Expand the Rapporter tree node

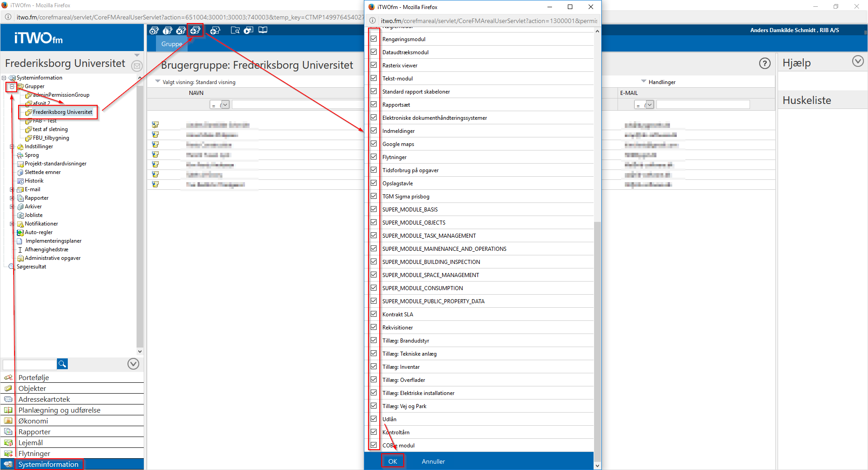pyautogui.click(x=12, y=198)
